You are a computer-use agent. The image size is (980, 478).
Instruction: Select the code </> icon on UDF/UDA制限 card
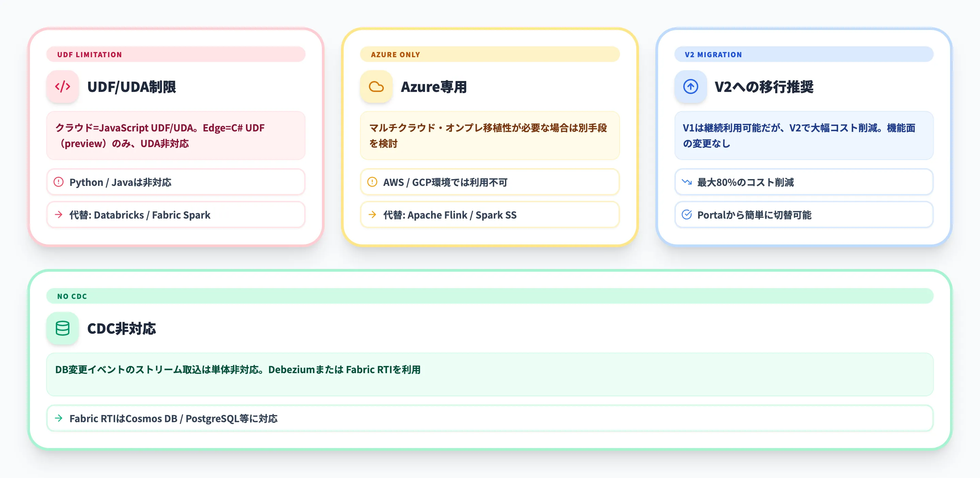62,87
